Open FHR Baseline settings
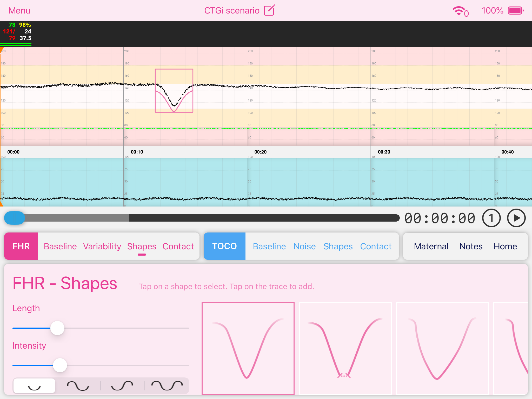532x399 pixels. (60, 246)
